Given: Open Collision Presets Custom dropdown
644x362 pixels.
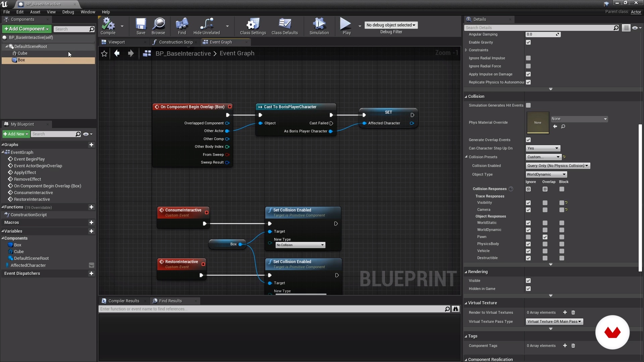Looking at the screenshot, I should click(x=543, y=157).
